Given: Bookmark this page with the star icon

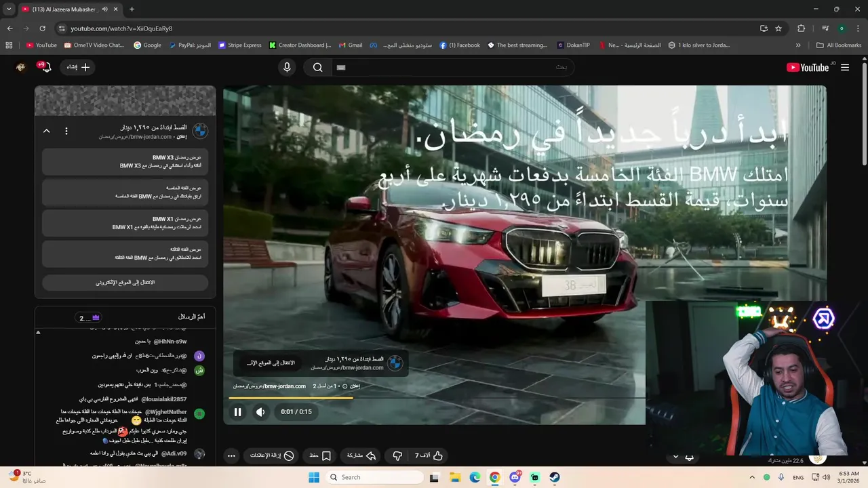Looking at the screenshot, I should pos(778,28).
